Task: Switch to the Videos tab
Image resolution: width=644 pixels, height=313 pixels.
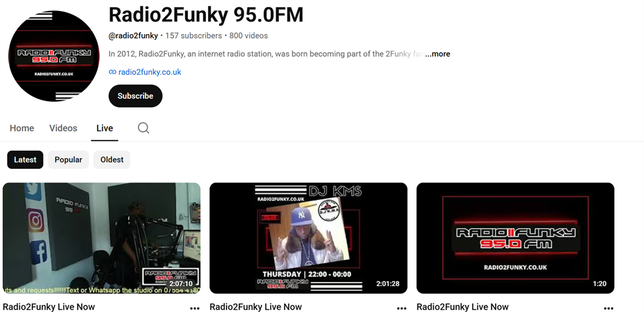Action: 63,128
